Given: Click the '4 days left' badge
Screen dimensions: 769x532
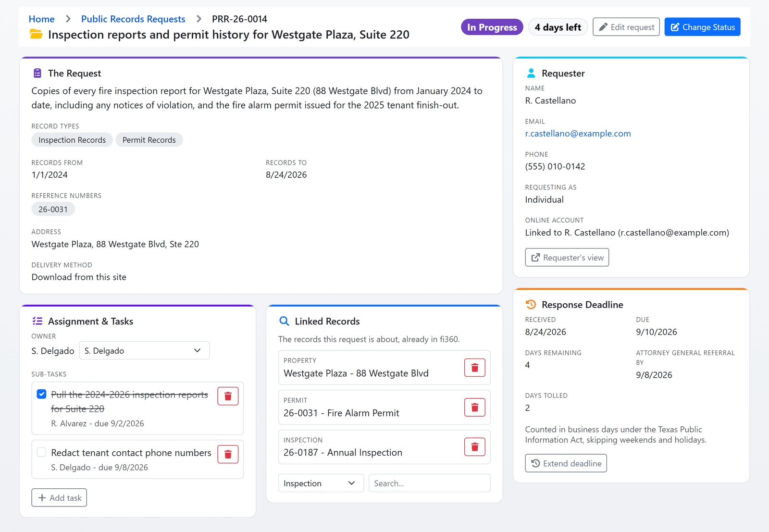Looking at the screenshot, I should point(558,27).
